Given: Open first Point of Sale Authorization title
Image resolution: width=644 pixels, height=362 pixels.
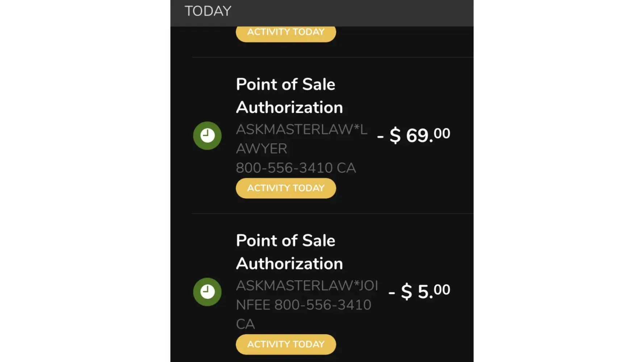Looking at the screenshot, I should point(285,84).
